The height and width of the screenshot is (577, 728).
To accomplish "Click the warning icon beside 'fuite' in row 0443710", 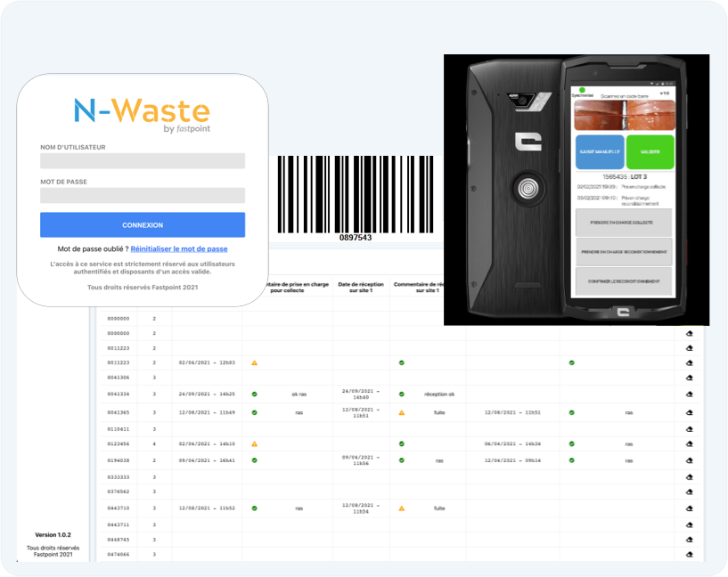I will (402, 508).
